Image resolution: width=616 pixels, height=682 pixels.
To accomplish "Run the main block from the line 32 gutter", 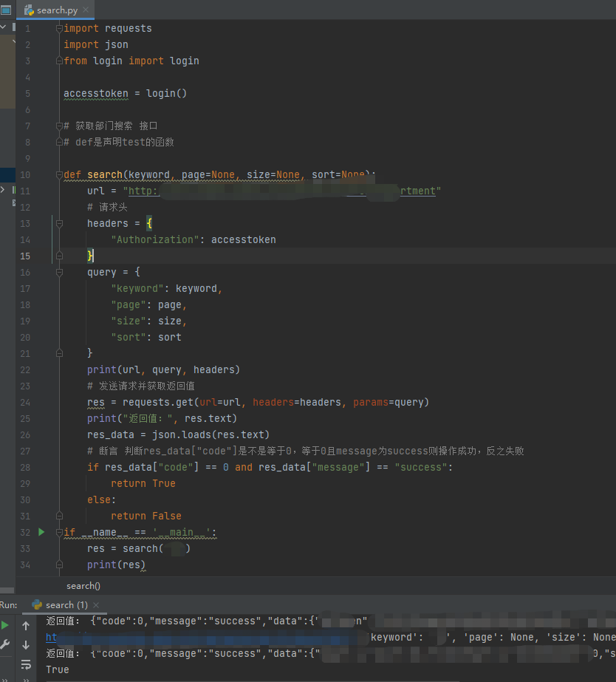I will [x=41, y=532].
